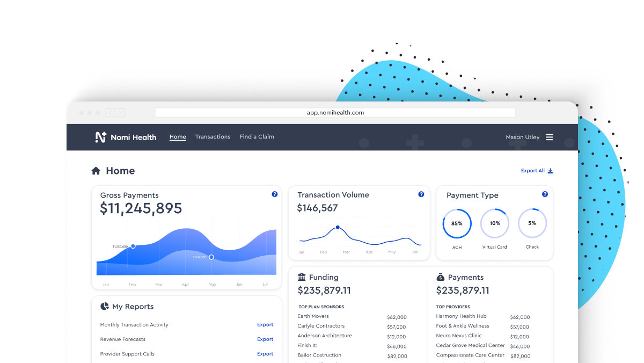The width and height of the screenshot is (644, 363).
Task: Go back with the browser left arrow
Action: pos(111,113)
